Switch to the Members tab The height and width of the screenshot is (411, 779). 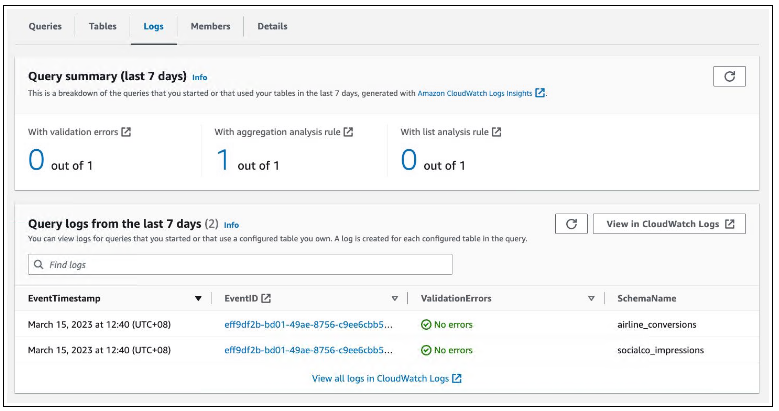pyautogui.click(x=210, y=26)
